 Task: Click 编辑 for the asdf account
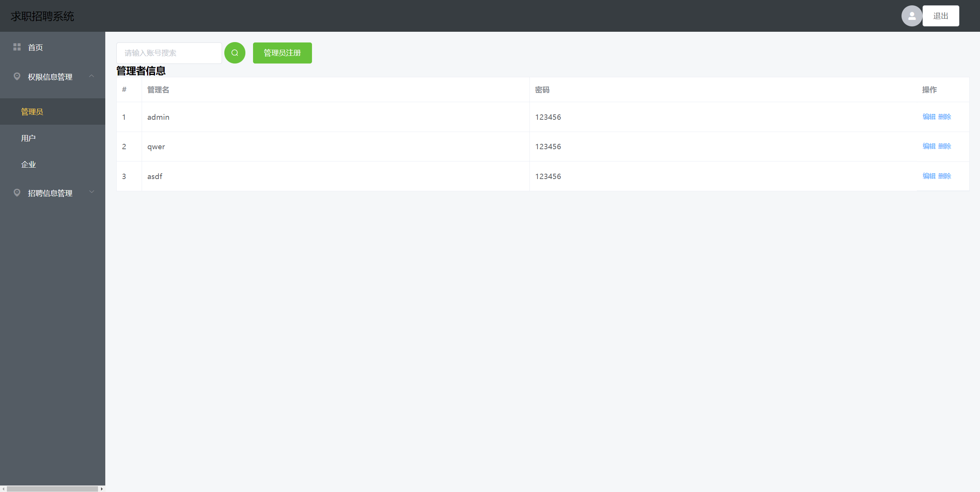(929, 176)
